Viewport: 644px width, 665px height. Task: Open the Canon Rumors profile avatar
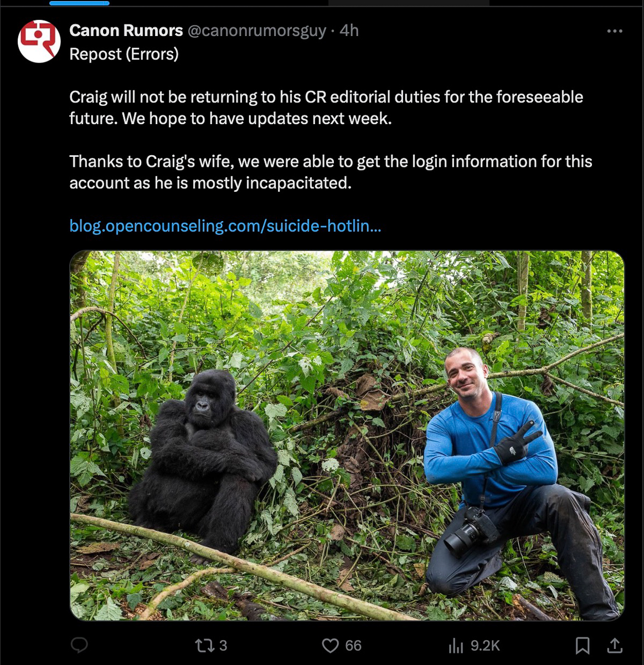click(39, 41)
